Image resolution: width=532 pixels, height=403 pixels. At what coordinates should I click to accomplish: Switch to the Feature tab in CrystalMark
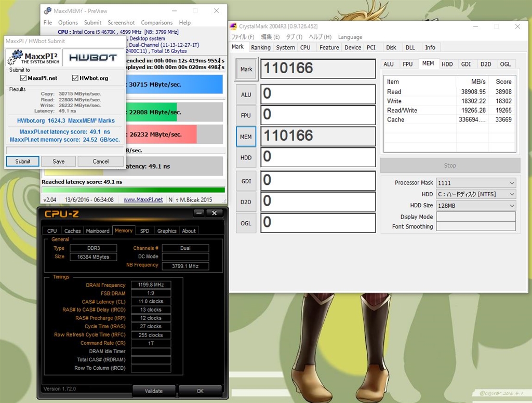click(x=329, y=47)
